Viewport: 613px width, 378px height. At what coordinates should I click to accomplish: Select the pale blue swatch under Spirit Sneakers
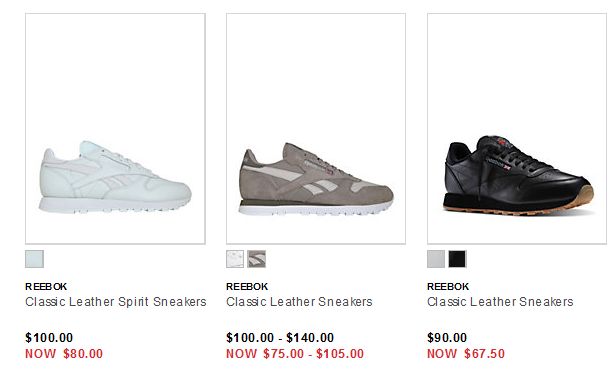[34, 259]
